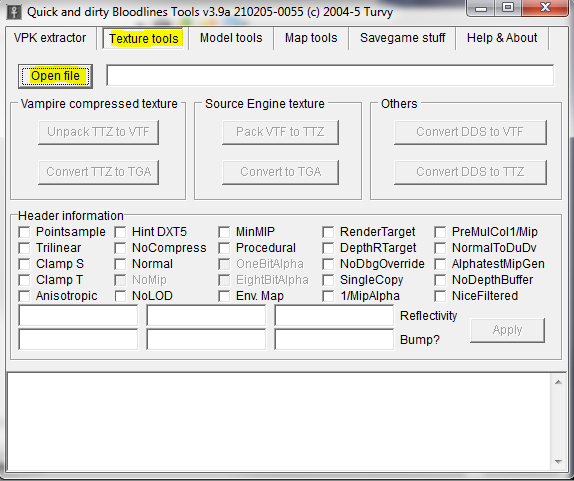Image resolution: width=574 pixels, height=481 pixels.
Task: Click Convert to TGA button
Action: (x=280, y=172)
